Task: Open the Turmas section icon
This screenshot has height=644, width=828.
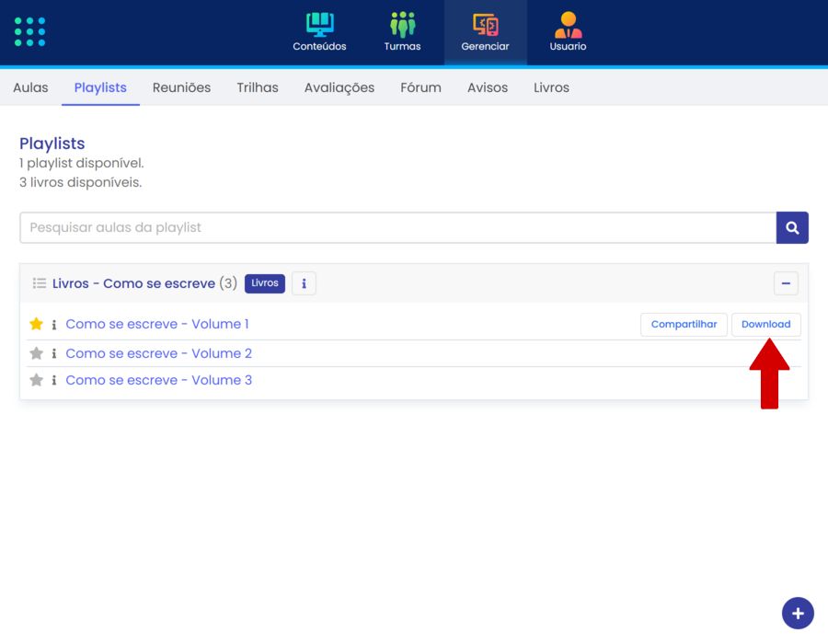Action: (402, 26)
